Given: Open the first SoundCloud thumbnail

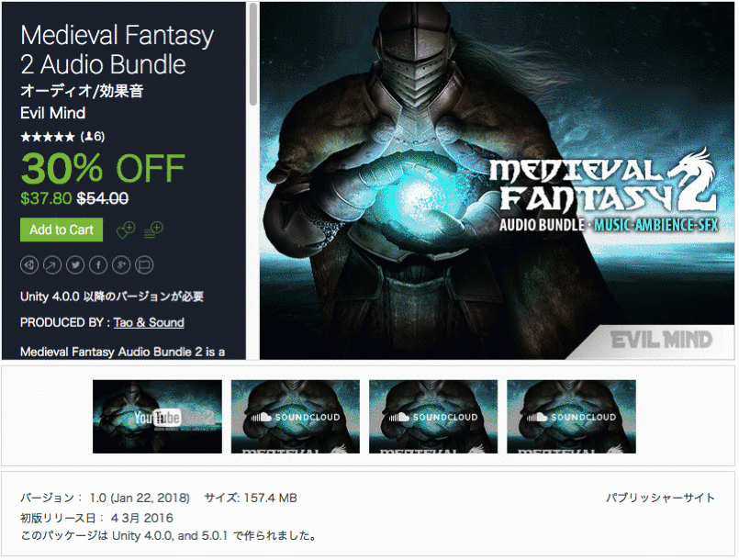Looking at the screenshot, I should [x=296, y=417].
